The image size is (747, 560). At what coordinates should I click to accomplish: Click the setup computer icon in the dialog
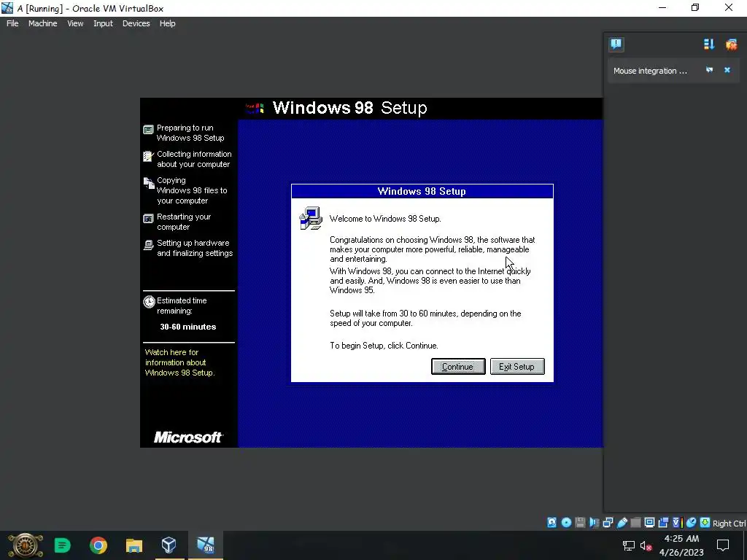pos(311,219)
